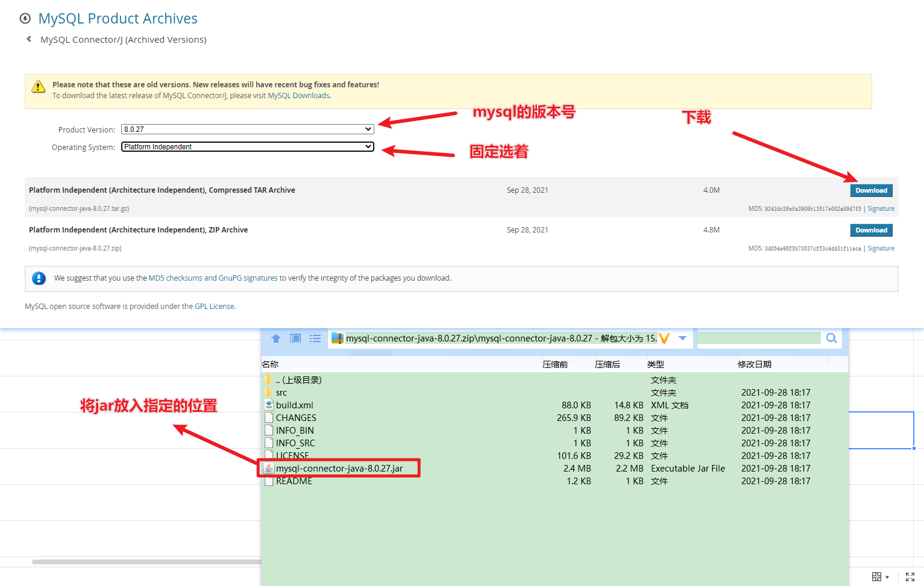Click the CHANGES file icon
This screenshot has width=924, height=586.
coord(269,417)
